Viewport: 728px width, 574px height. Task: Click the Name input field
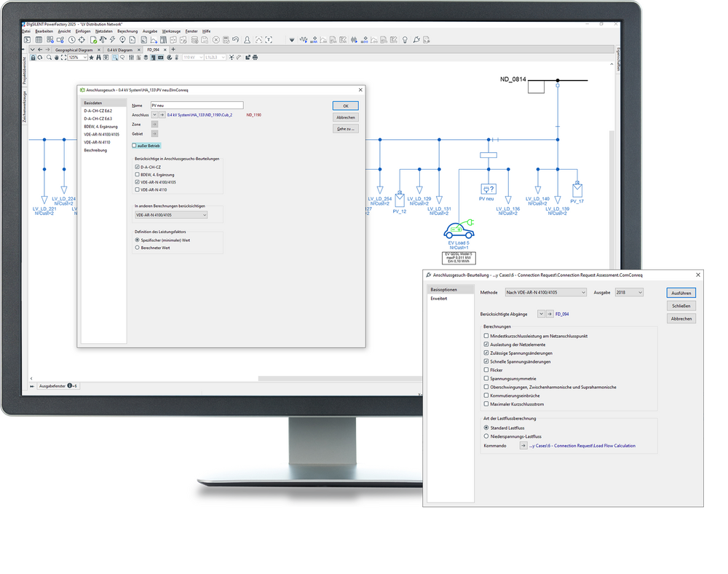pos(197,106)
